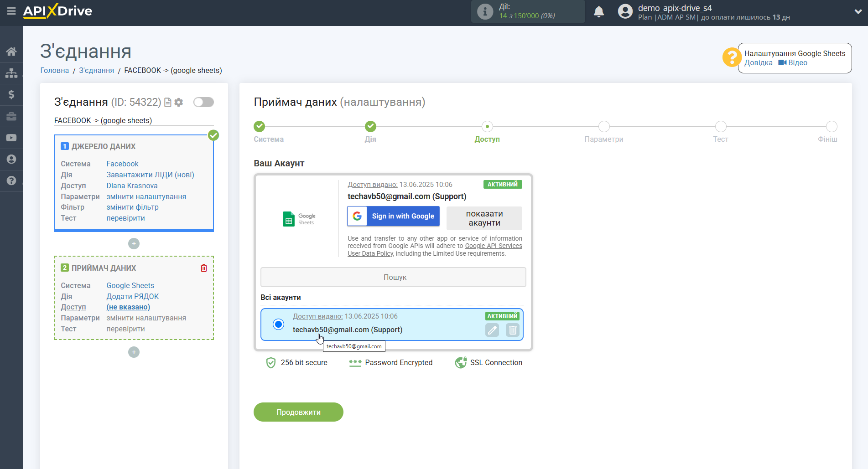Delete the techavb50@gmail.com account
Viewport: 868px width, 469px height.
click(513, 330)
